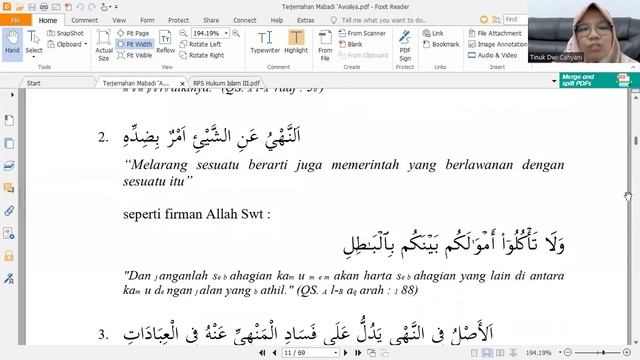Open the Attachments paperclip panel
The height and width of the screenshot is (360, 640).
(x=9, y=211)
